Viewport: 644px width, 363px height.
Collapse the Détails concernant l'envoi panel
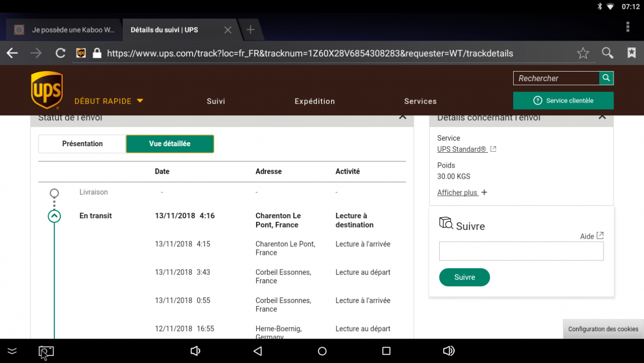click(602, 117)
